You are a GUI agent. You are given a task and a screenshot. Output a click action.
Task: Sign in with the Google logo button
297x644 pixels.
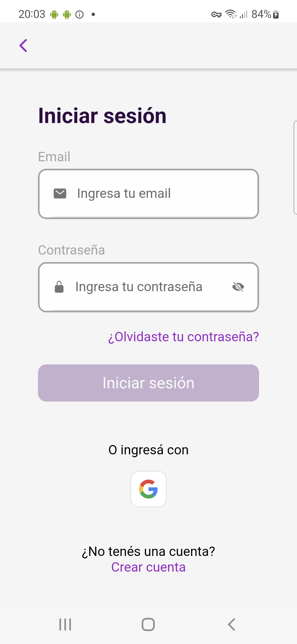[x=148, y=489]
